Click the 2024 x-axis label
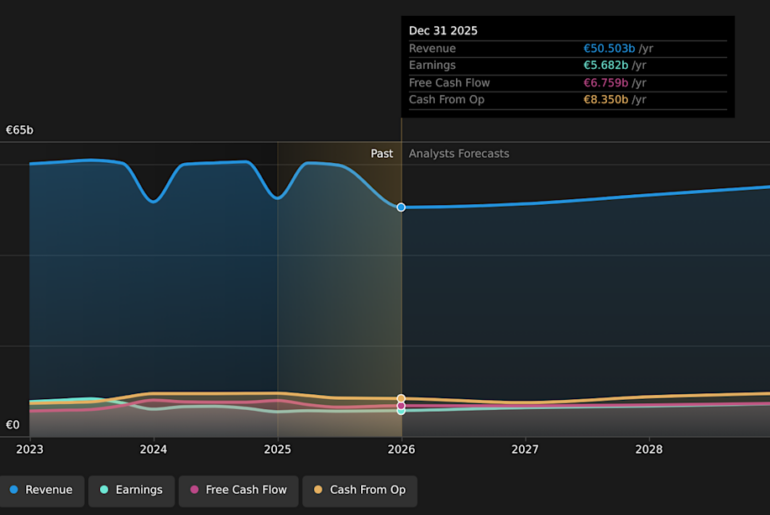The image size is (770, 515). (153, 450)
